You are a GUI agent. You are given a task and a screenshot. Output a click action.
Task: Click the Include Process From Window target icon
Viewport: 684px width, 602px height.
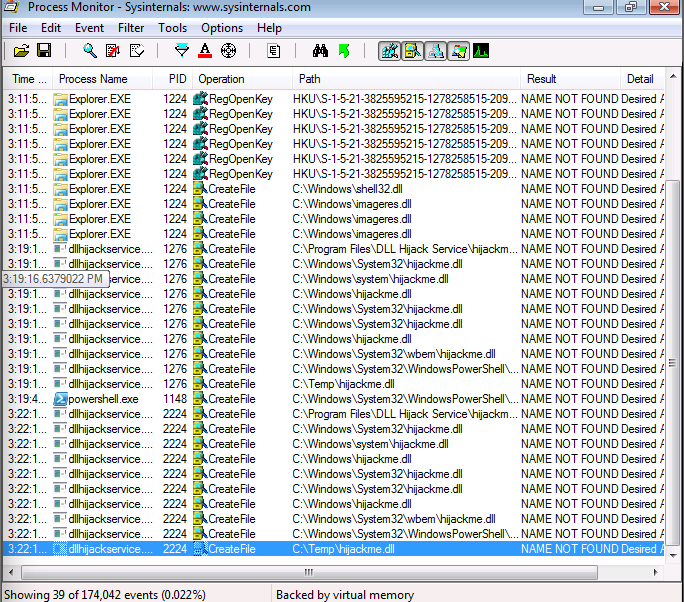228,51
